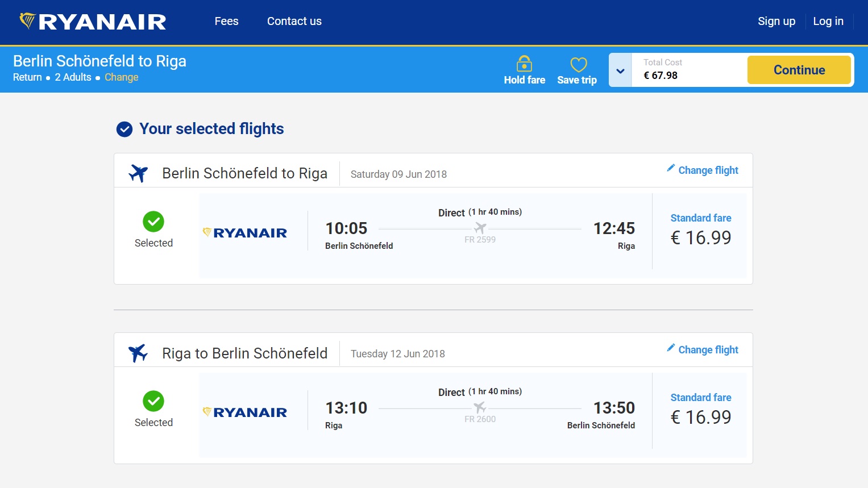Click Standard fare of outbound flight
Image resolution: width=868 pixels, height=488 pixels.
(x=701, y=218)
